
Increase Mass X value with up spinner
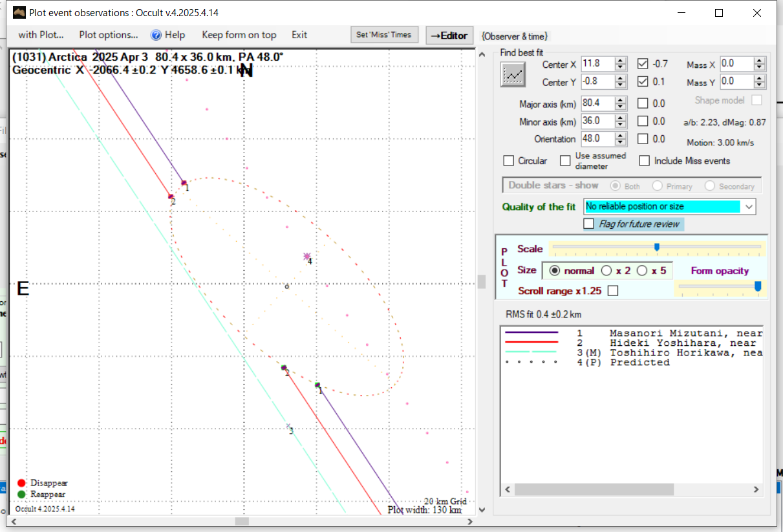click(x=760, y=61)
